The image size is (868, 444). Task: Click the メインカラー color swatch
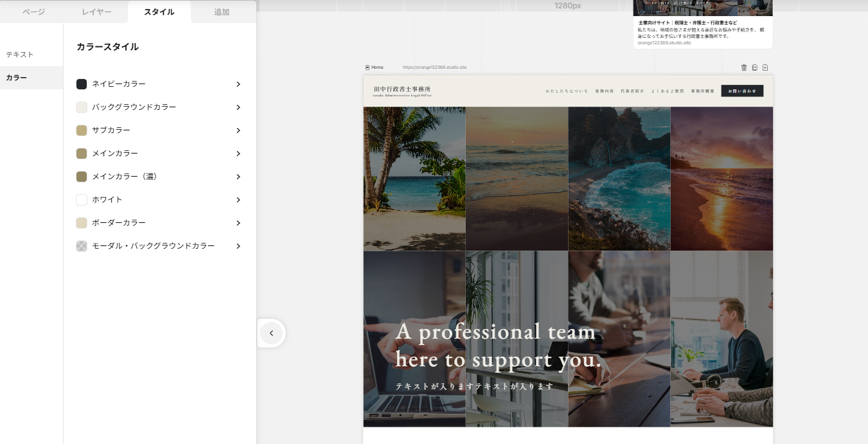click(82, 154)
